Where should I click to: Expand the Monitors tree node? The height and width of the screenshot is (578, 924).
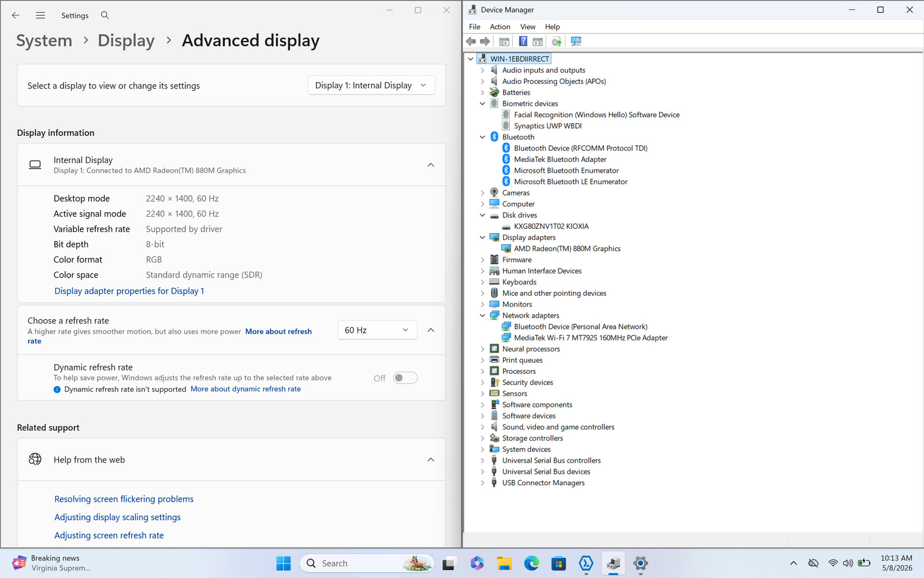[x=483, y=305]
